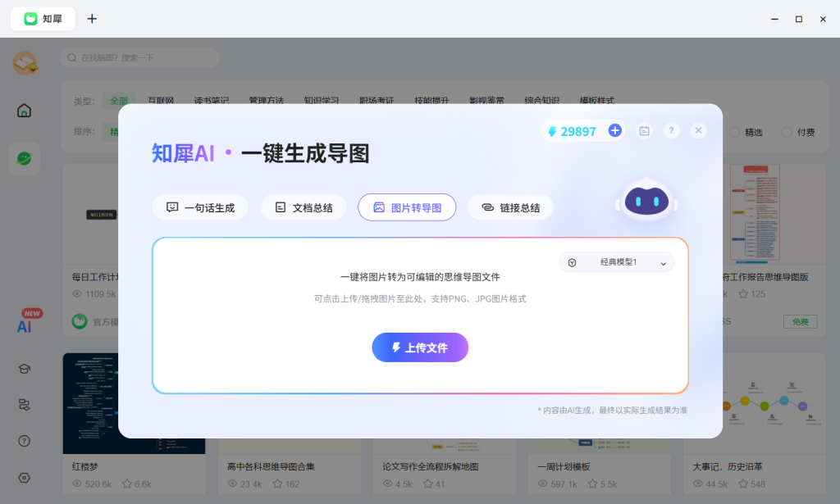This screenshot has width=840, height=504.
Task: Click the star on 高中各科思维导图合集
Action: click(x=277, y=484)
